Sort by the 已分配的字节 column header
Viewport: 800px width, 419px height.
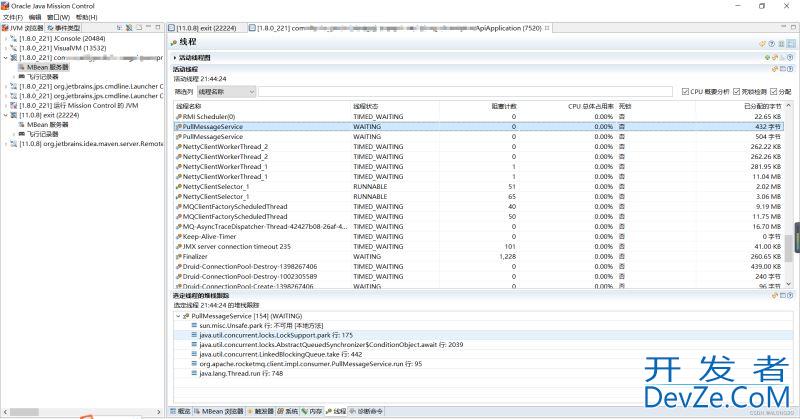[x=739, y=106]
